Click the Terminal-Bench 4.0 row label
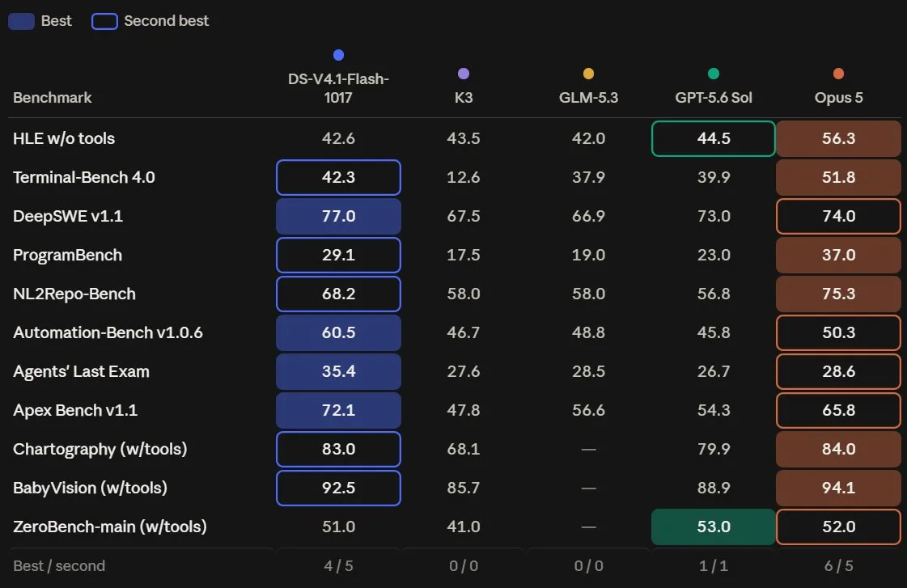This screenshot has height=588, width=907. tap(84, 177)
